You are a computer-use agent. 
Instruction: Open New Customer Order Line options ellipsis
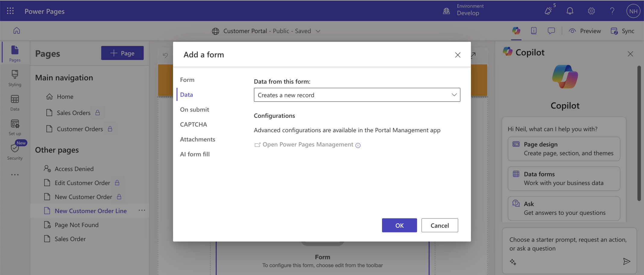click(142, 211)
